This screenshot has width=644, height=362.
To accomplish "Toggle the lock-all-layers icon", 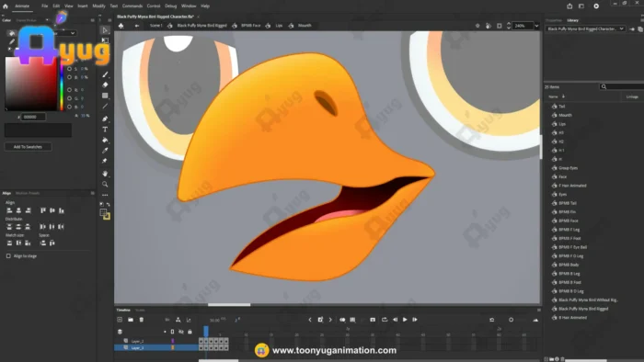I will point(190,332).
